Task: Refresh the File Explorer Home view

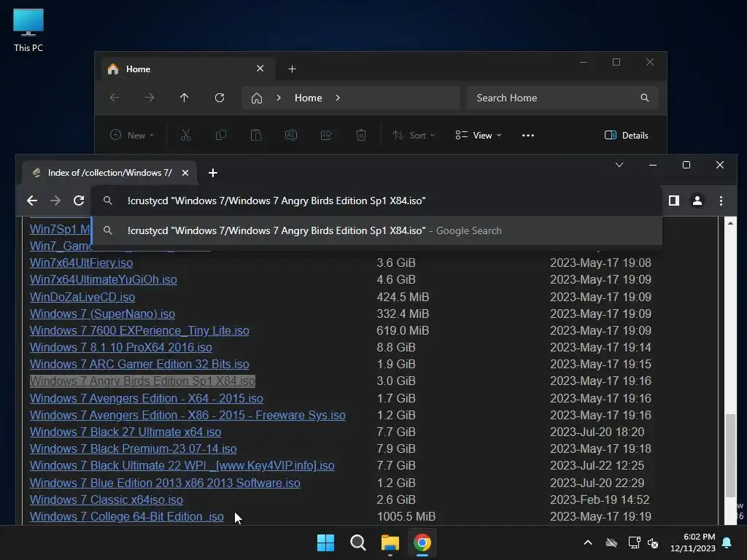Action: 219,98
